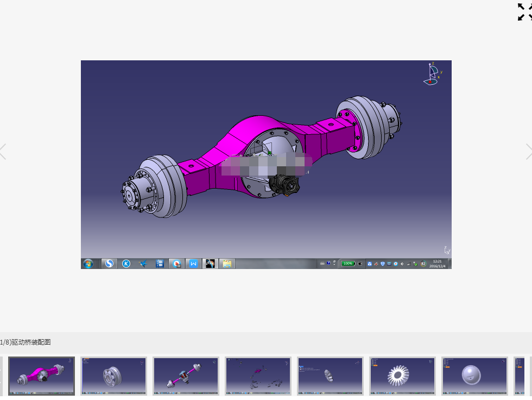Select the sphere part thumbnail
532x400 pixels.
click(474, 376)
